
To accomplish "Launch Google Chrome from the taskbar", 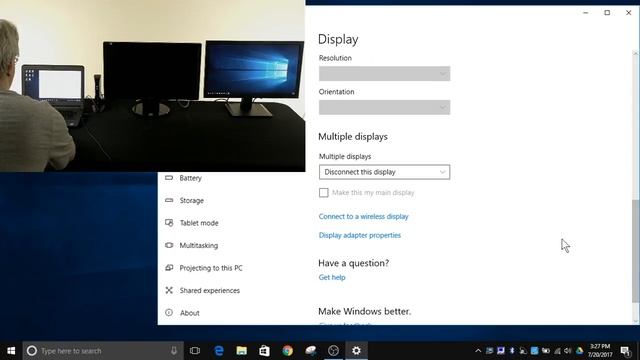I will click(287, 351).
